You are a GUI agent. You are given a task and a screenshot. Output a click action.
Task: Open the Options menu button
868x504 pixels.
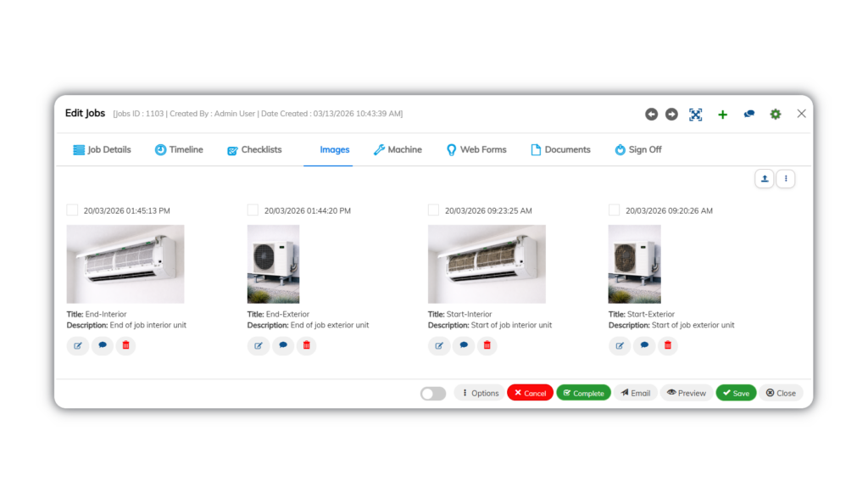click(480, 393)
